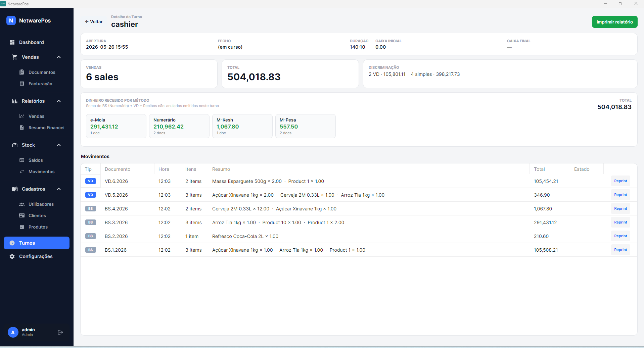Image resolution: width=644 pixels, height=348 pixels.
Task: Click the BS.2.2026 document cell
Action: point(116,236)
